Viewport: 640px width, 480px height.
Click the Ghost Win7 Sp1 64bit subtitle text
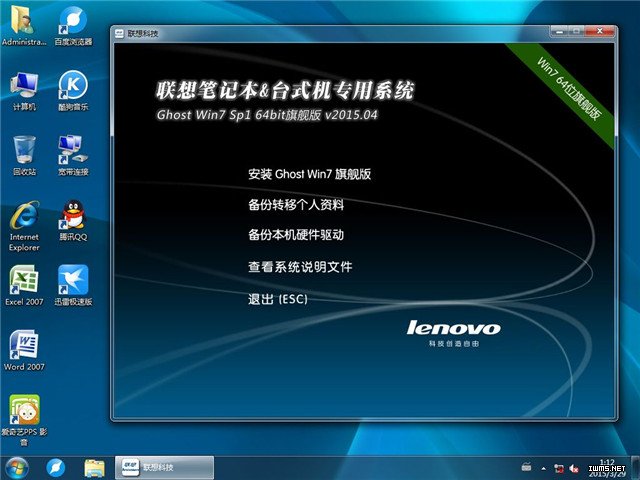[267, 115]
